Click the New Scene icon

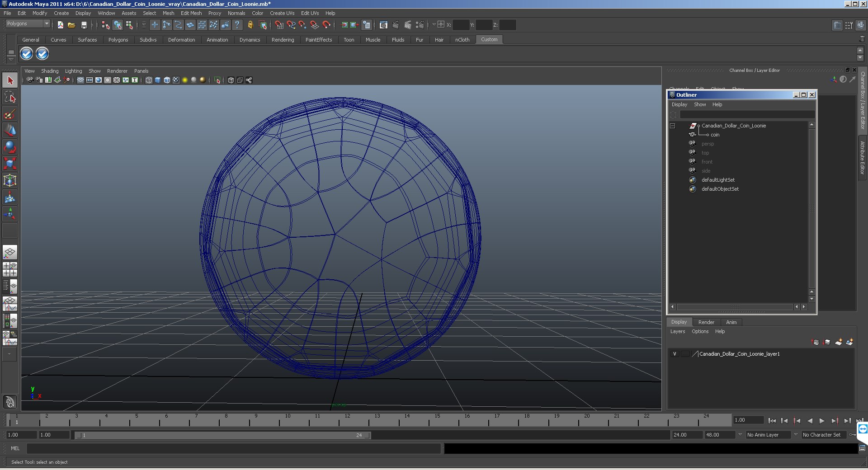click(x=60, y=25)
